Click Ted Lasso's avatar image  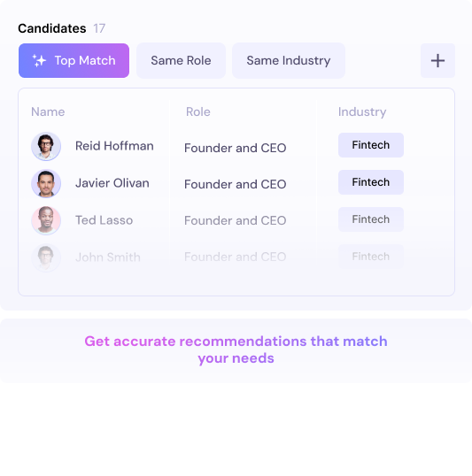46,220
